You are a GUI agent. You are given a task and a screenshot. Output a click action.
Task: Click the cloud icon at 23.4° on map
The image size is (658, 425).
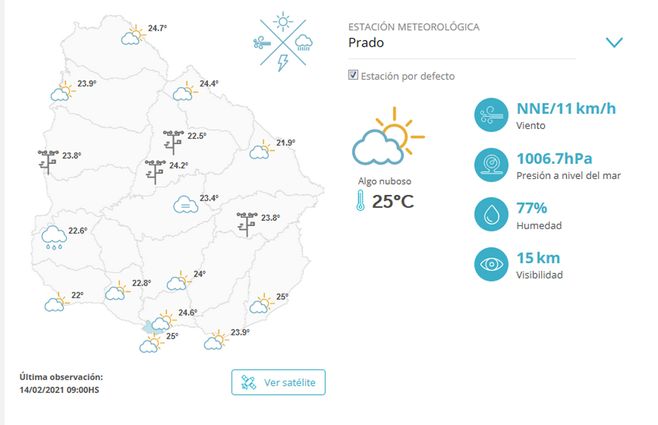[185, 205]
